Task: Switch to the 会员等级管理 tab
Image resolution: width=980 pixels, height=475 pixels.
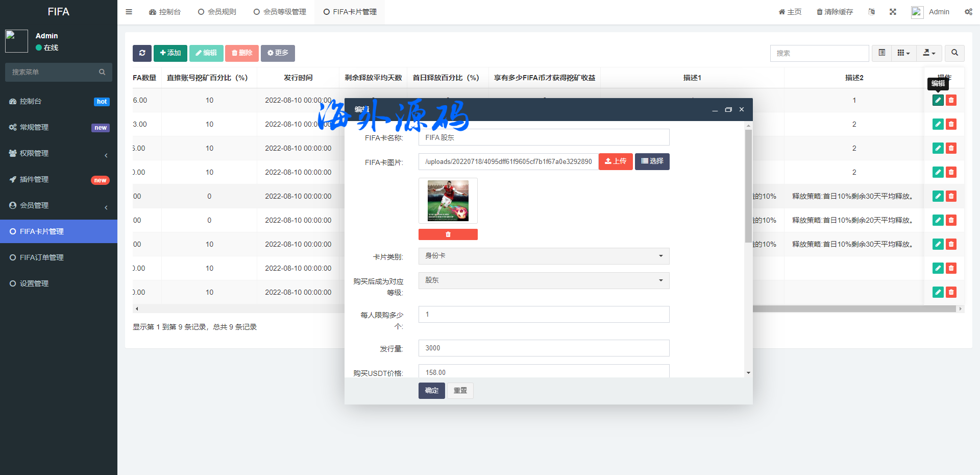Action: pyautogui.click(x=280, y=12)
